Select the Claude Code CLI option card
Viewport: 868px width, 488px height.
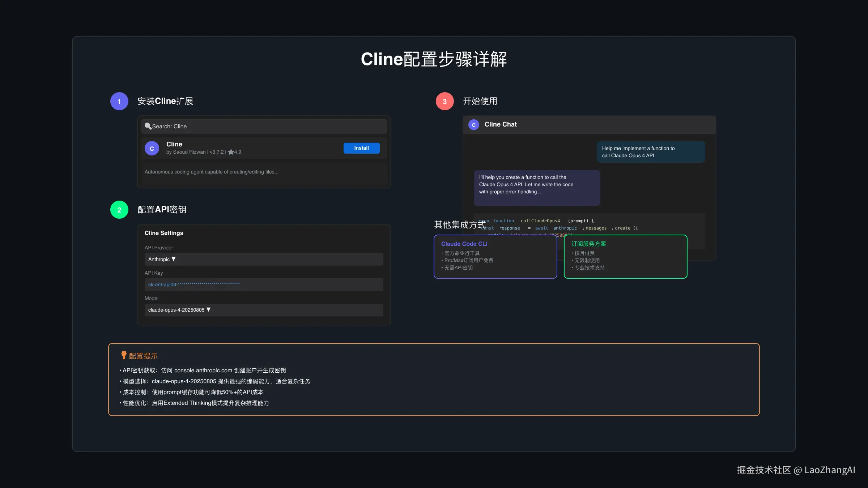coord(495,256)
